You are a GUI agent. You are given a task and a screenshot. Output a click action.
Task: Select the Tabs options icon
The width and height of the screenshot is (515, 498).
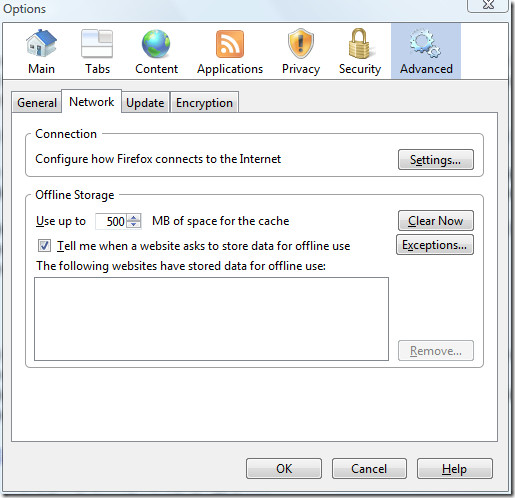97,43
